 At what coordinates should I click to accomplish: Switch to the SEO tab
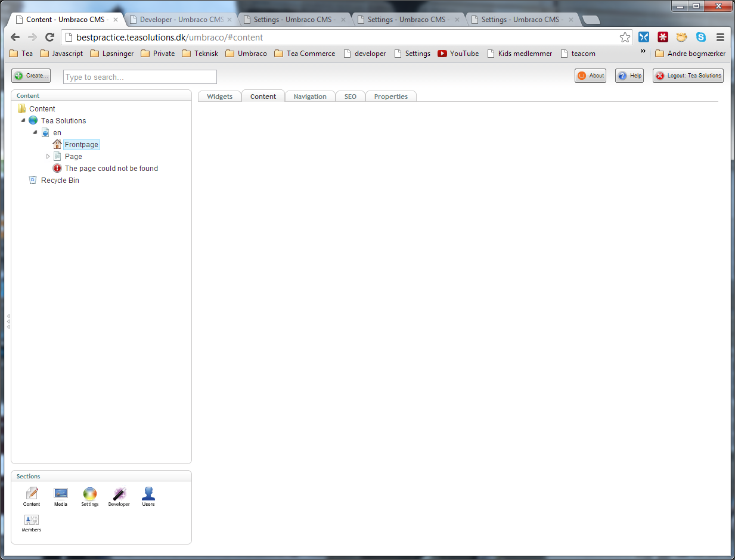pos(351,97)
